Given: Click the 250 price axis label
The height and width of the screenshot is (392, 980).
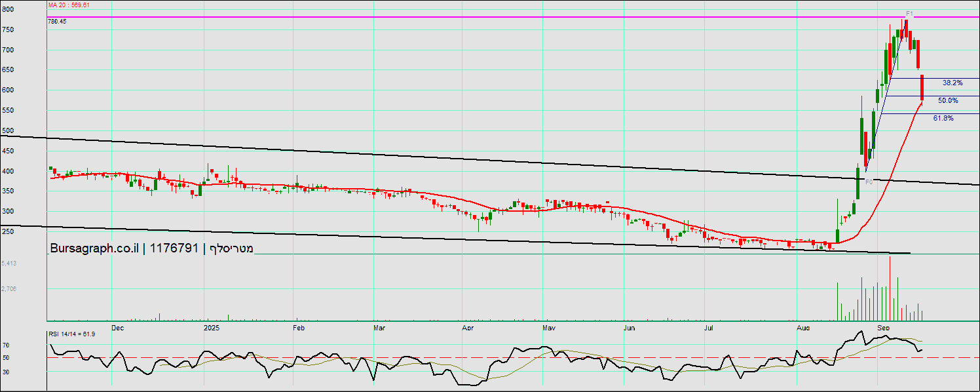Looking at the screenshot, I should [x=8, y=232].
